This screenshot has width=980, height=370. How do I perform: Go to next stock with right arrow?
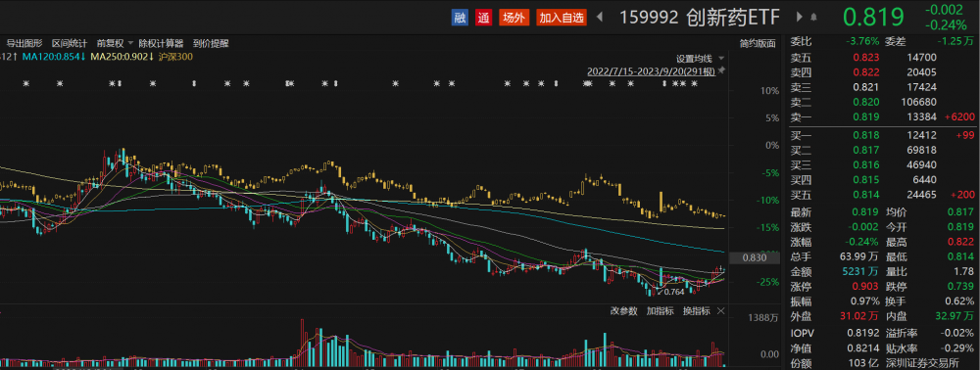800,18
